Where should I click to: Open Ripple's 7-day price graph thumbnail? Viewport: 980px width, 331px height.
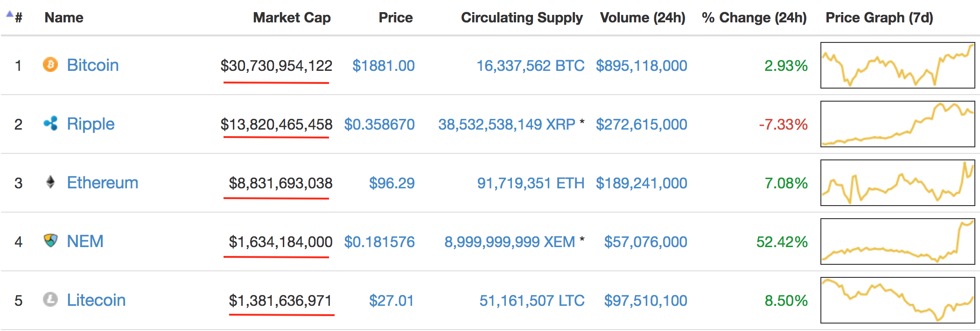click(x=897, y=124)
